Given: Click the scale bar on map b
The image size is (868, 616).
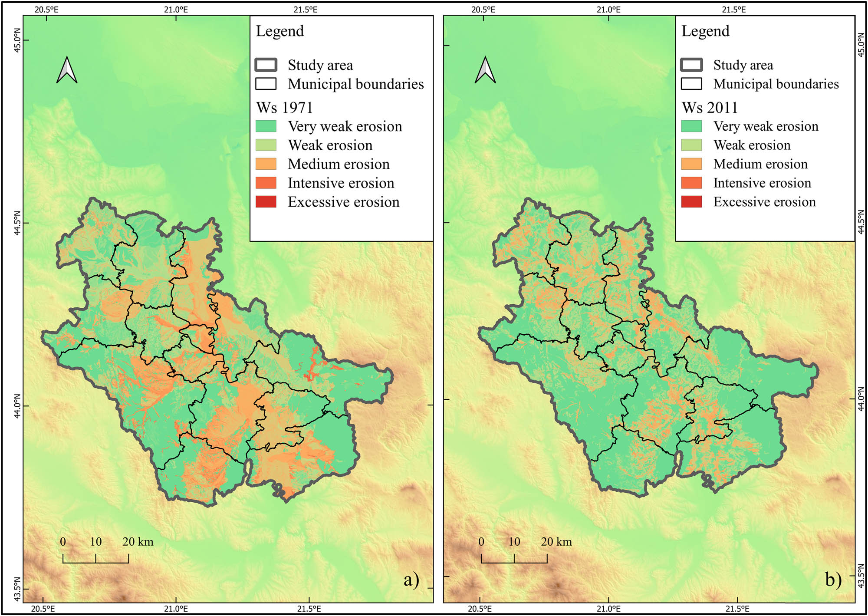Looking at the screenshot, I should pyautogui.click(x=514, y=558).
